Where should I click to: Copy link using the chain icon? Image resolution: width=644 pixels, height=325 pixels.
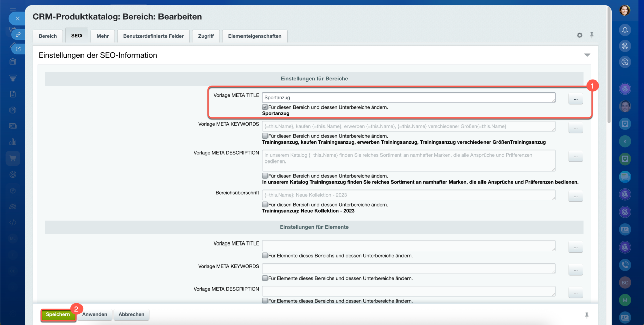pos(18,35)
